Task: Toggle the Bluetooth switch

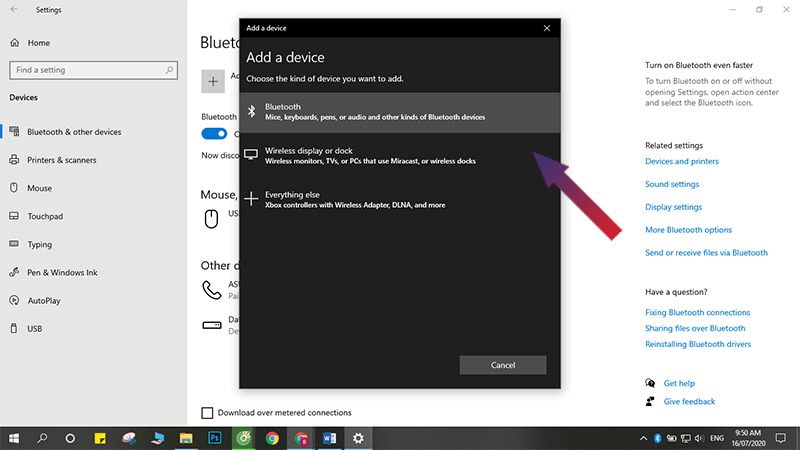Action: point(214,134)
